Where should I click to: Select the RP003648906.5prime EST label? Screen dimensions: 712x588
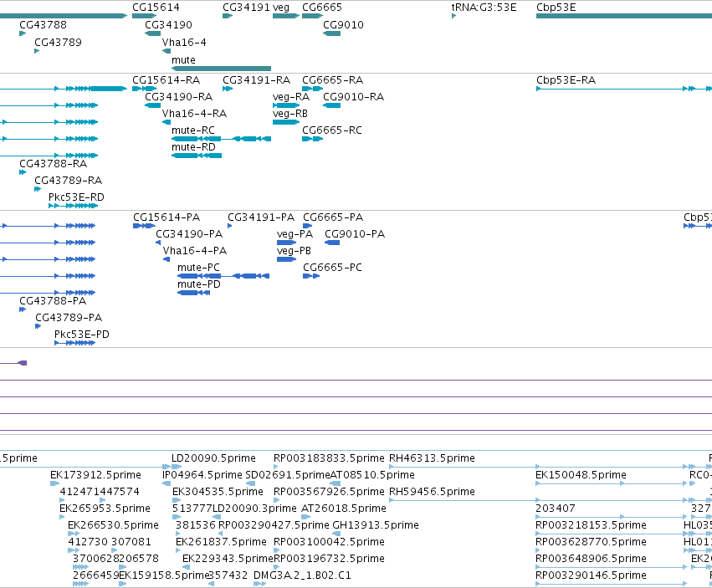[x=591, y=559]
